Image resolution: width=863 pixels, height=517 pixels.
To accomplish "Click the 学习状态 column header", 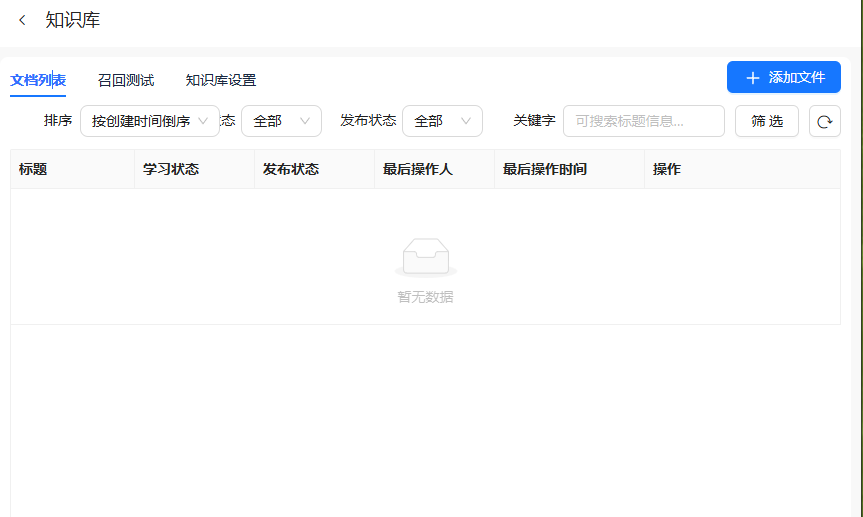I will [171, 169].
